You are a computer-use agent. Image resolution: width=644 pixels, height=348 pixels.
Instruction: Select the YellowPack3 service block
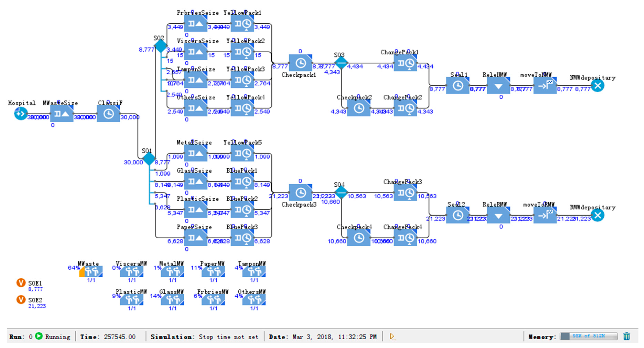coord(242,80)
